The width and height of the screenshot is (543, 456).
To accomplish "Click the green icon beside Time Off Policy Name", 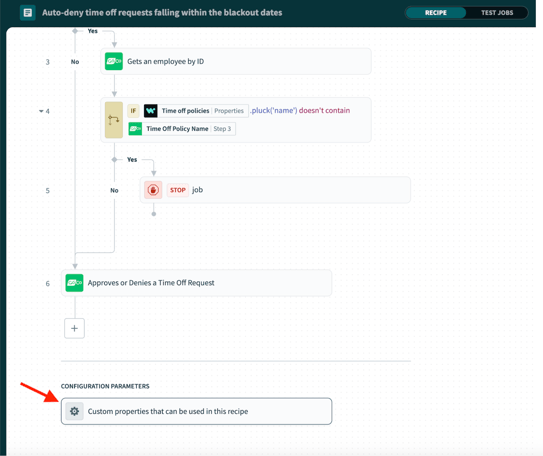I will 135,129.
